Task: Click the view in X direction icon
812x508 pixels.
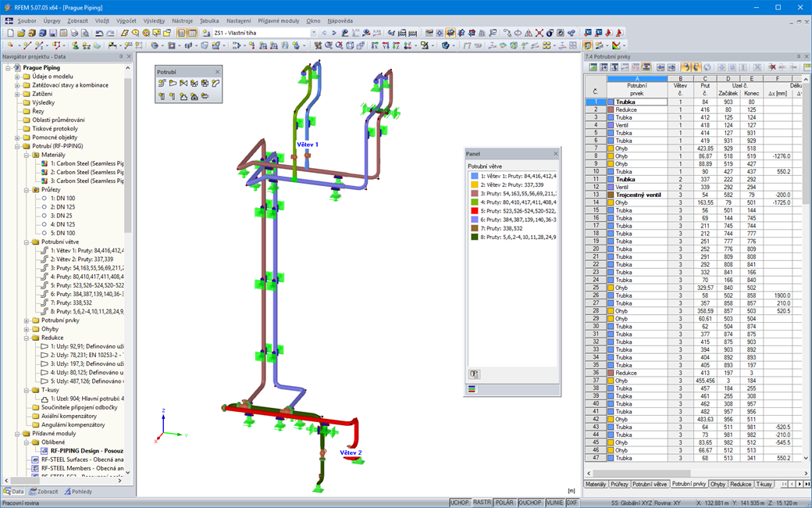Action: coord(375,45)
